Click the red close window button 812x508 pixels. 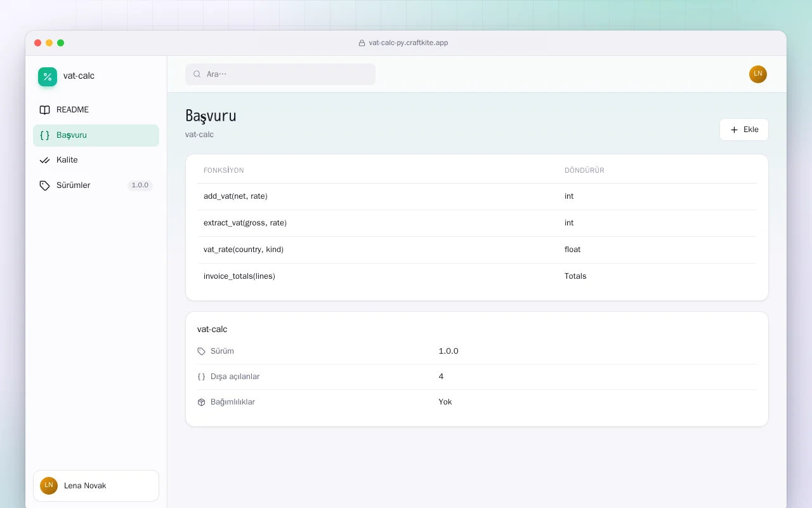[x=38, y=43]
